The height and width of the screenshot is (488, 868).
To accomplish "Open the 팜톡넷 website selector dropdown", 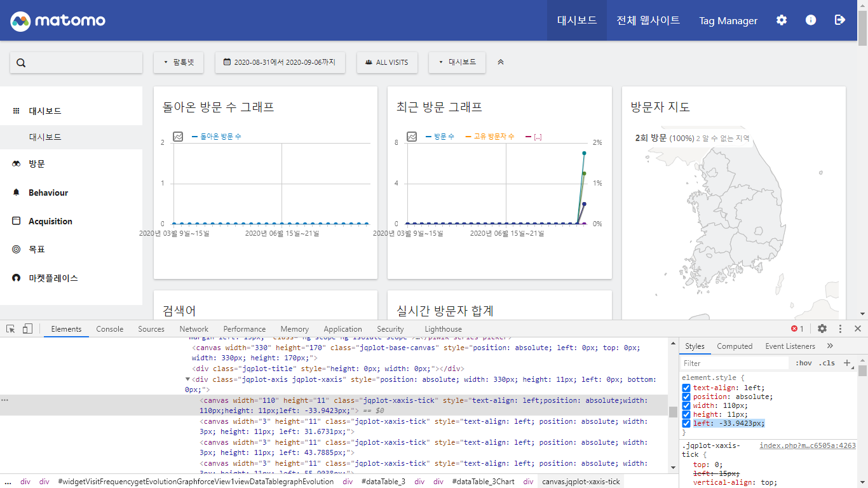I will pos(179,62).
